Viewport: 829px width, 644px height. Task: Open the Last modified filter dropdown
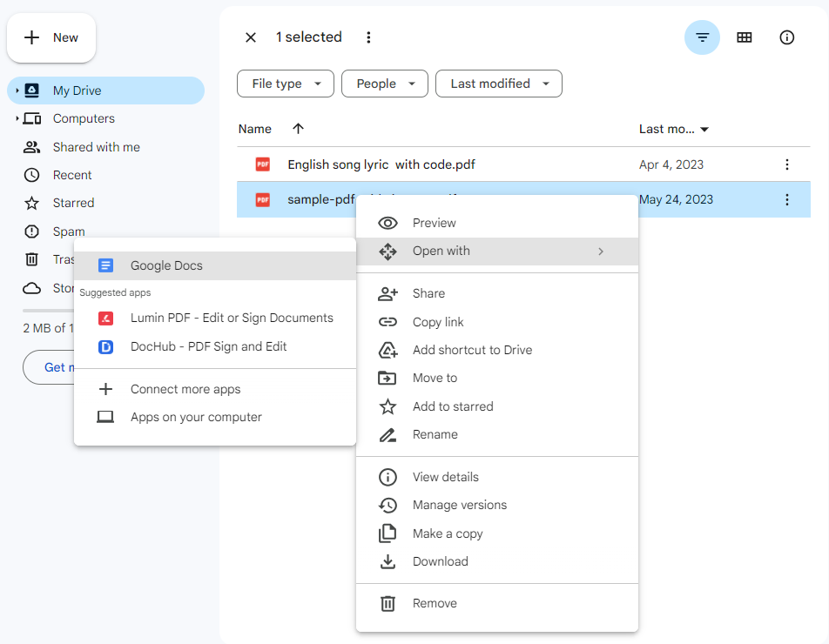[498, 84]
